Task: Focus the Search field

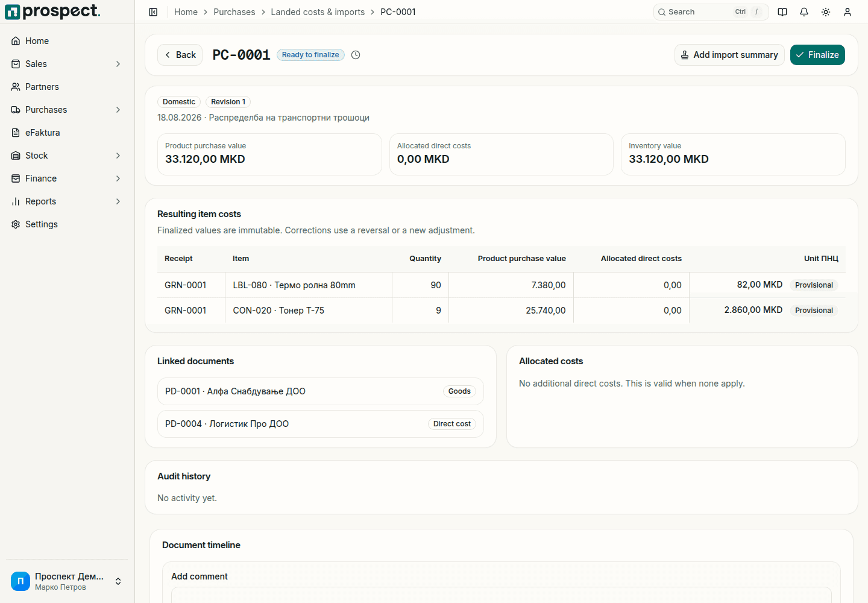Action: click(711, 12)
